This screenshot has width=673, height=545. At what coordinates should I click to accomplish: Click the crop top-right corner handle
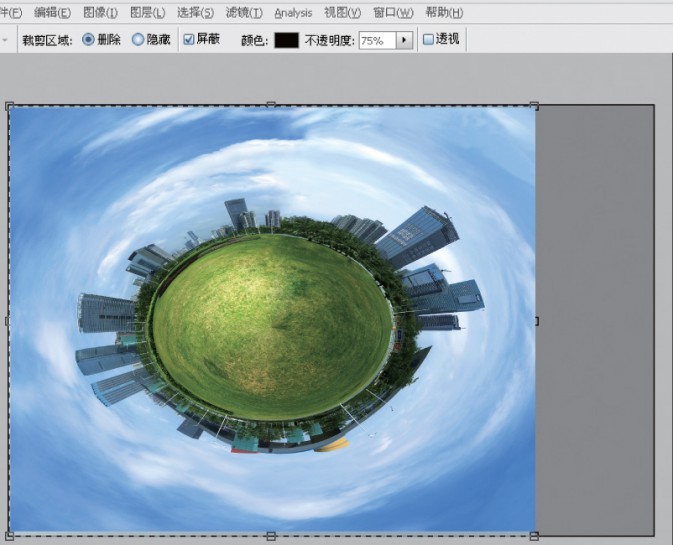click(x=534, y=106)
